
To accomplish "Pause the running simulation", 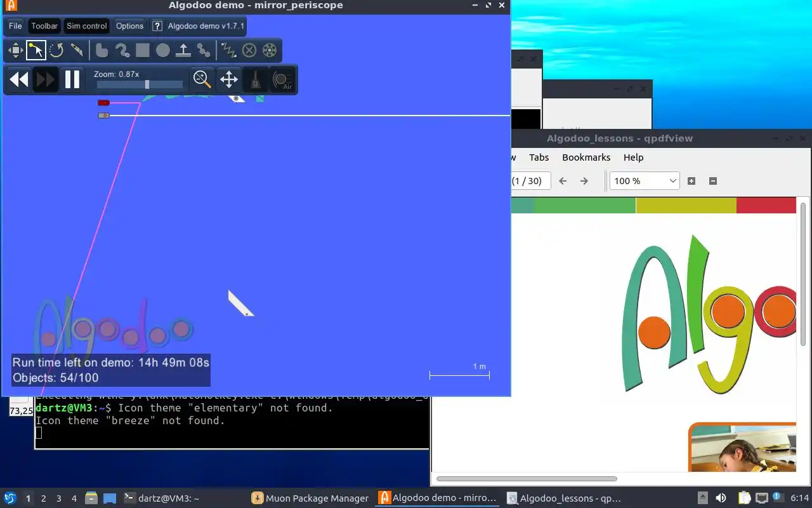I will [72, 79].
